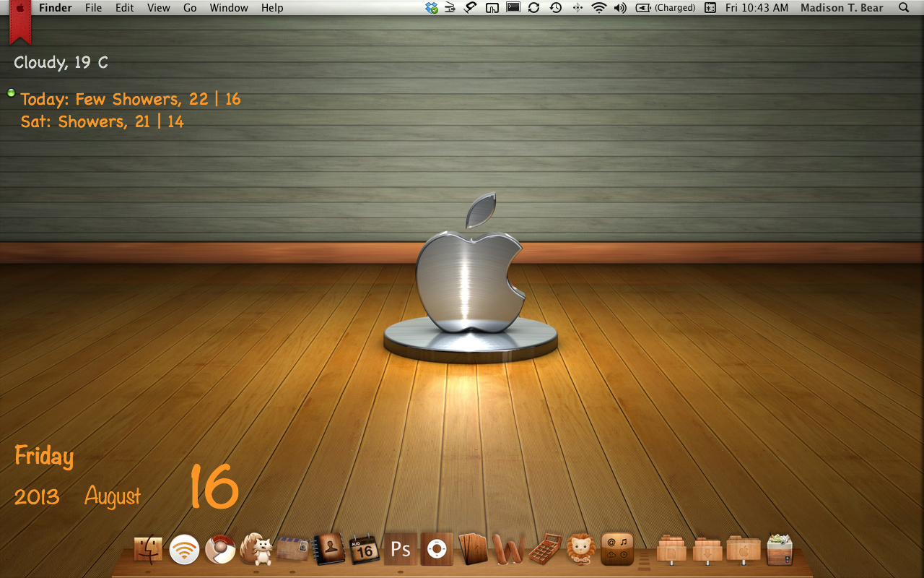The width and height of the screenshot is (924, 578).
Task: Click the calendar icon beside the clock
Action: tap(710, 8)
